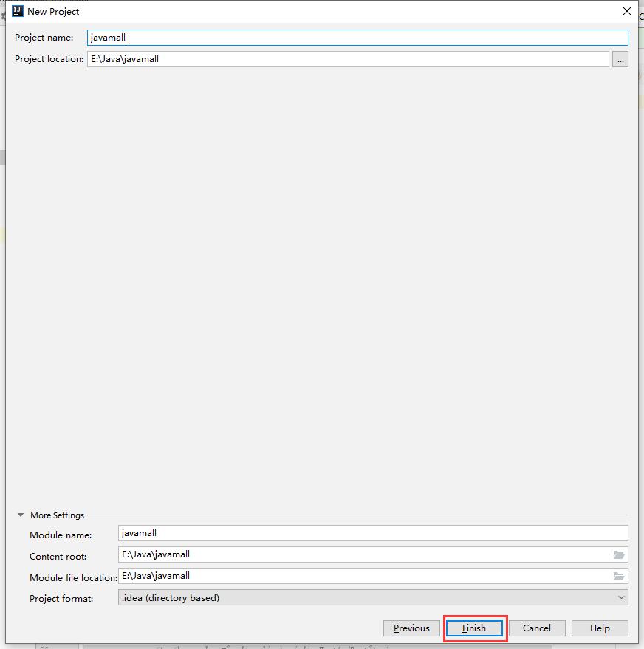Viewport: 644px width, 649px height.
Task: Click the "Project format:" label
Action: click(x=61, y=599)
